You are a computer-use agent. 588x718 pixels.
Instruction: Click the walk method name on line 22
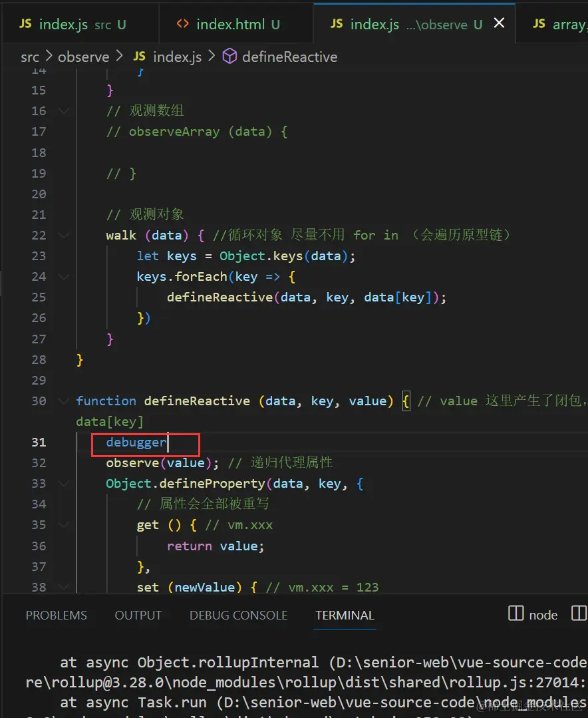121,236
